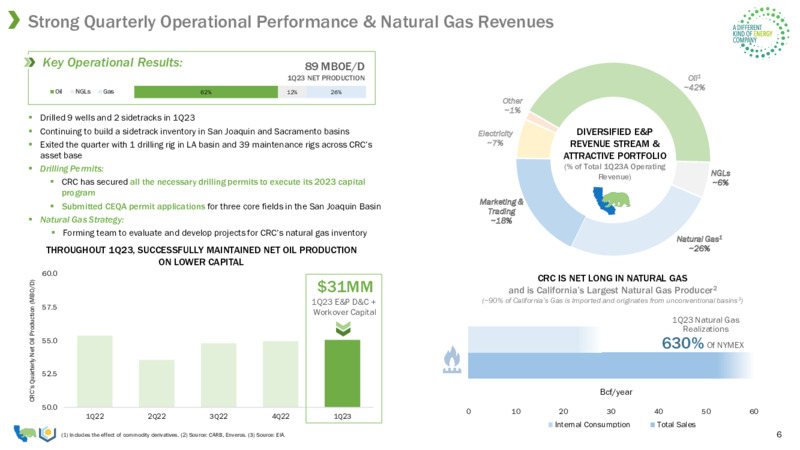Screen dimensions: 800x450
Task: Click the 'Natural Gas Strategy:' green subheading
Action: point(82,220)
